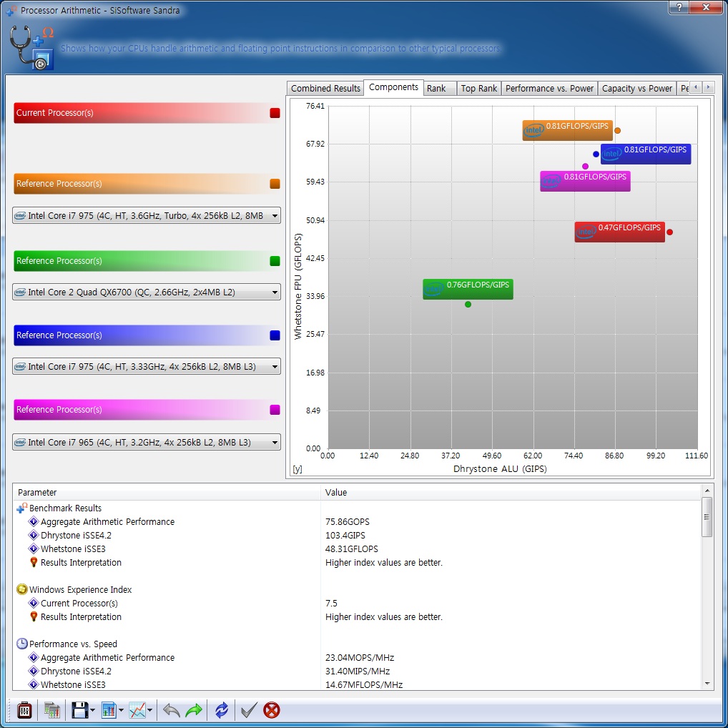Go back with the grey undo arrow
Viewport: 728px width, 728px height.
click(x=172, y=710)
